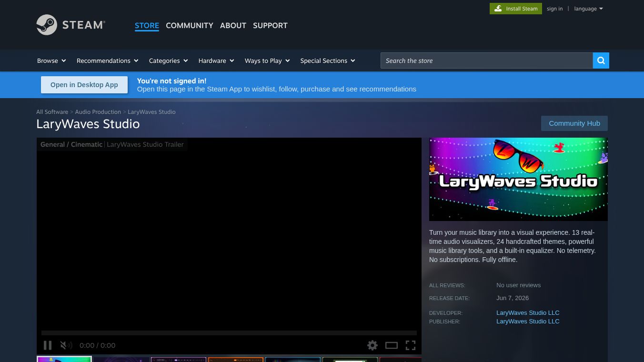The image size is (644, 362).
Task: Expand the Browse menu
Action: pos(51,60)
